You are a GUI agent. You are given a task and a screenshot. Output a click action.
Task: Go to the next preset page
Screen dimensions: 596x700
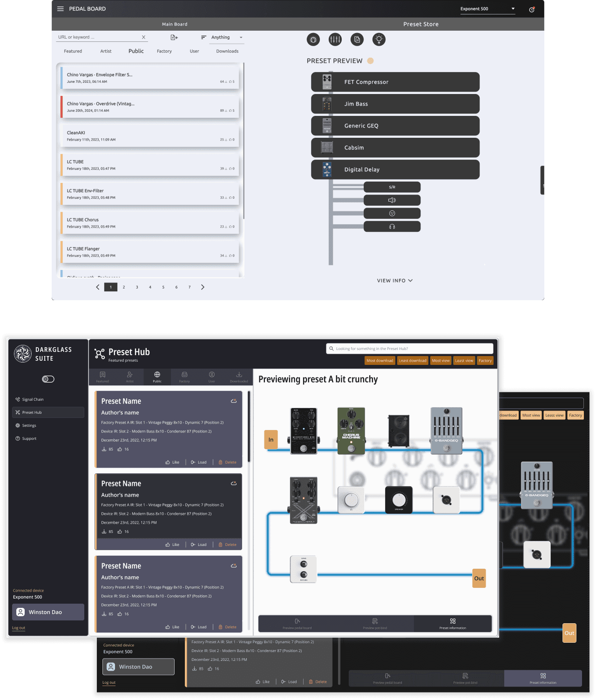pyautogui.click(x=203, y=287)
